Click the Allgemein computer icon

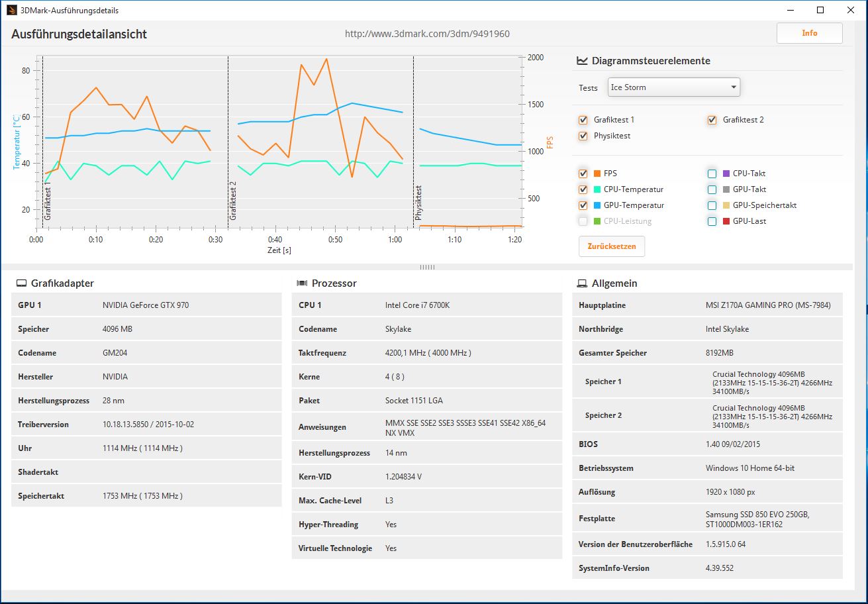click(x=582, y=283)
